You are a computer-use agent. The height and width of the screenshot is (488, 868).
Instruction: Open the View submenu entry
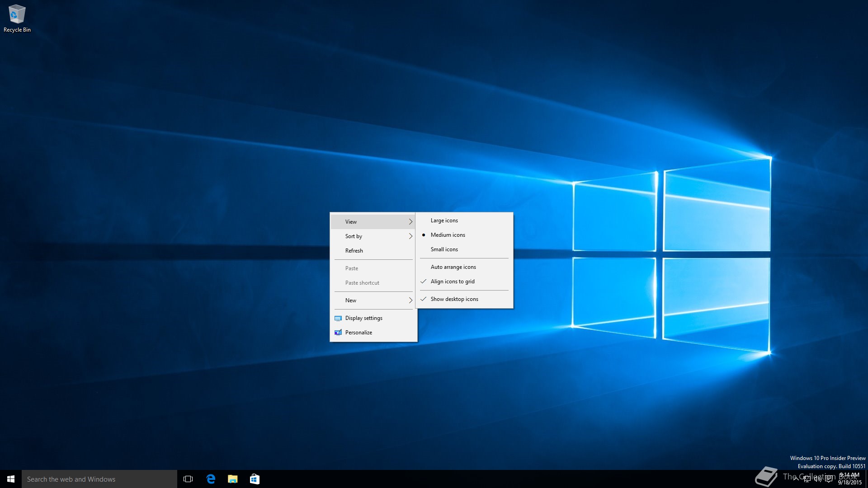point(373,221)
